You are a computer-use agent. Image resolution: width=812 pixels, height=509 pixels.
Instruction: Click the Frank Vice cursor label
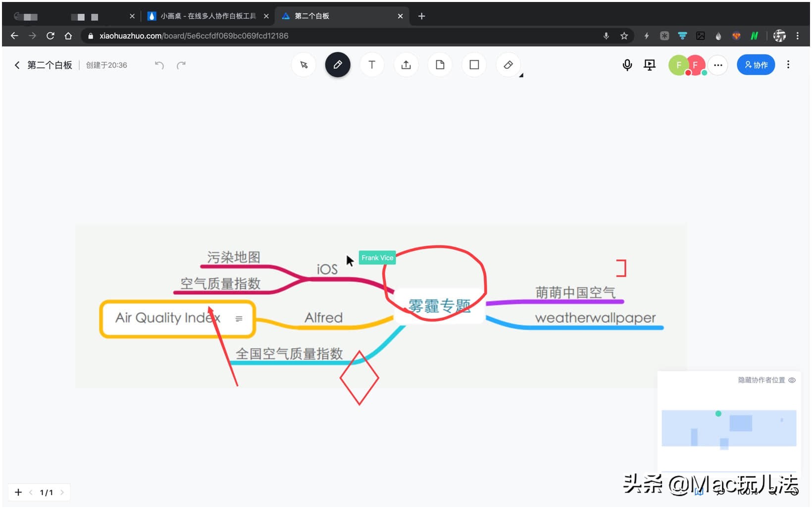(377, 257)
